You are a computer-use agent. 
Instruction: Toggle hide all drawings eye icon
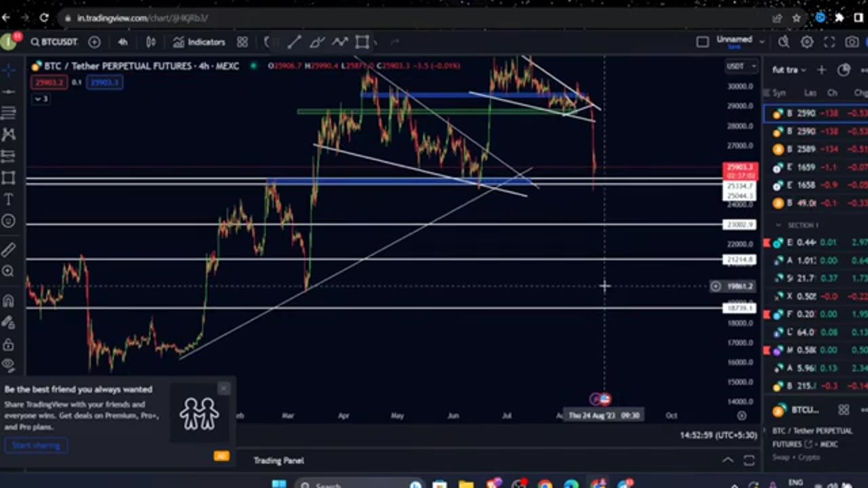click(x=8, y=365)
